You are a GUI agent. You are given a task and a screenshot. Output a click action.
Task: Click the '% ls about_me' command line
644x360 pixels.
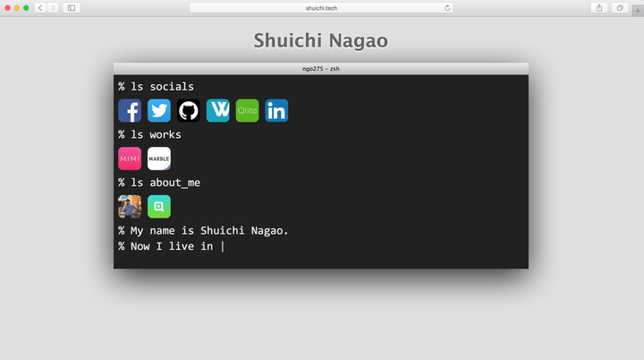159,183
